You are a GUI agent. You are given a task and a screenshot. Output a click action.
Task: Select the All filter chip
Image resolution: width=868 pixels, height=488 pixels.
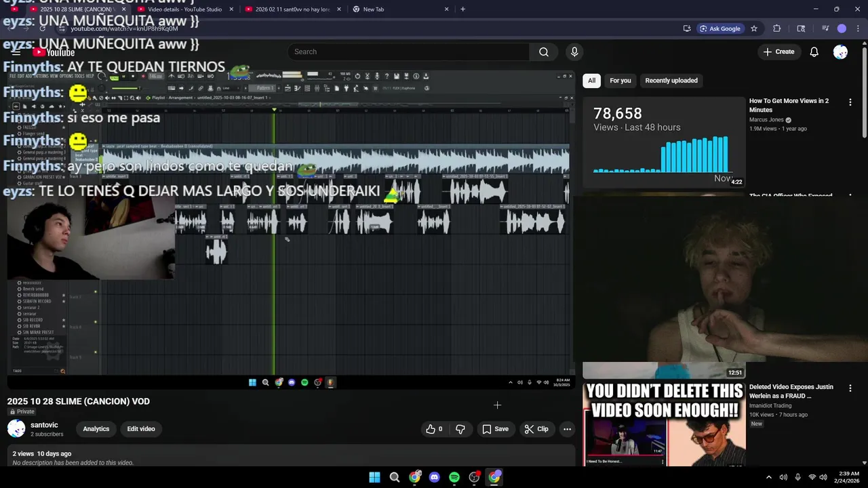click(x=591, y=81)
